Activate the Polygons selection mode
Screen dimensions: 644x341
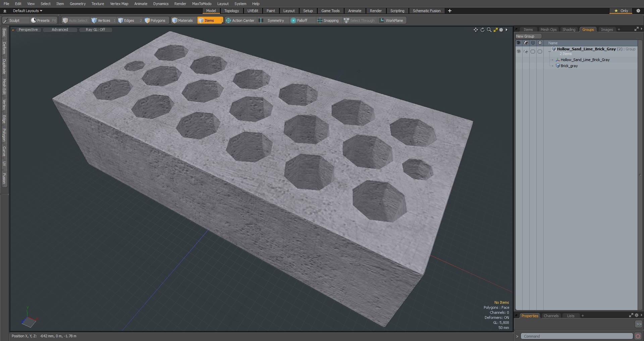click(x=155, y=20)
